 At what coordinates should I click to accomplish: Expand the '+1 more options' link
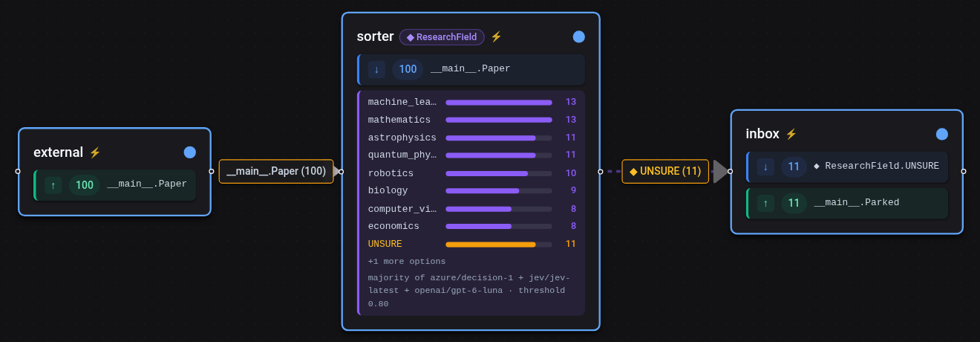407,262
